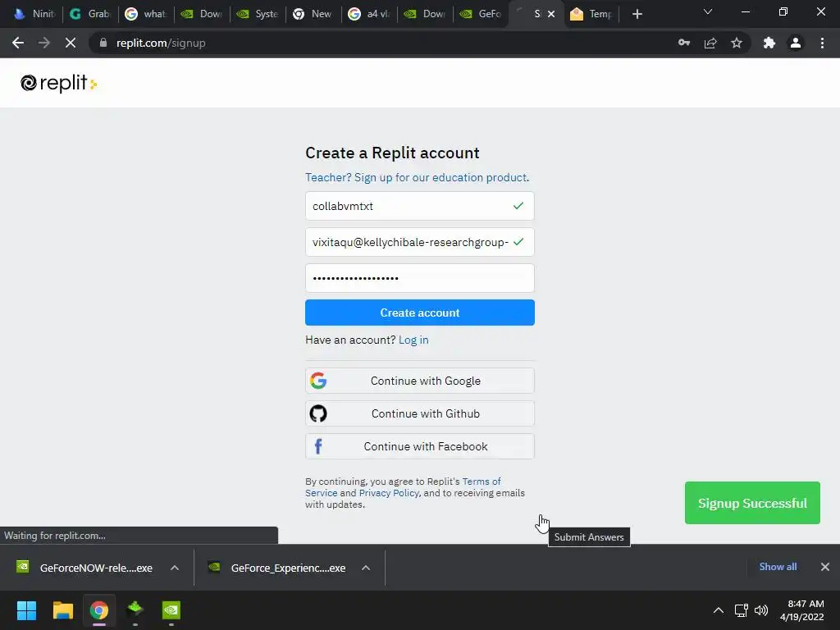
Task: Open the Log in link
Action: [413, 340]
